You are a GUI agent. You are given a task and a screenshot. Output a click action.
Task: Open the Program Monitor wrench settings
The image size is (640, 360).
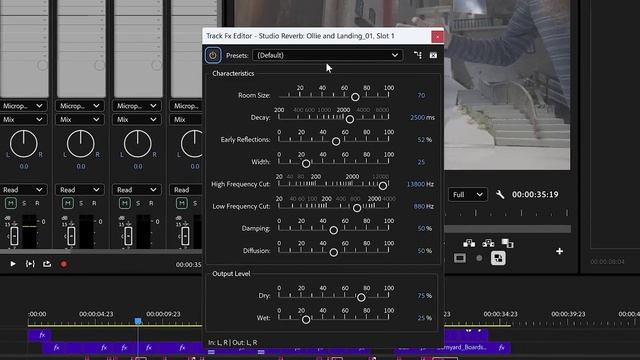pyautogui.click(x=500, y=195)
